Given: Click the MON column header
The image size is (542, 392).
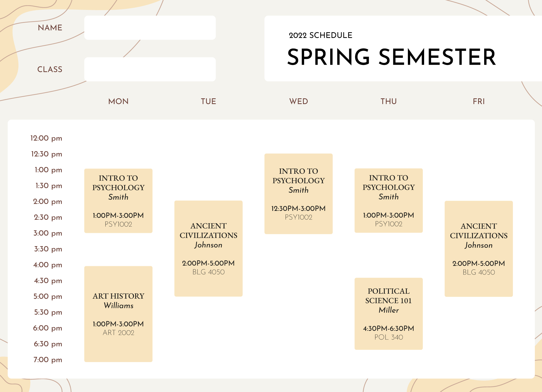Looking at the screenshot, I should pyautogui.click(x=118, y=101).
